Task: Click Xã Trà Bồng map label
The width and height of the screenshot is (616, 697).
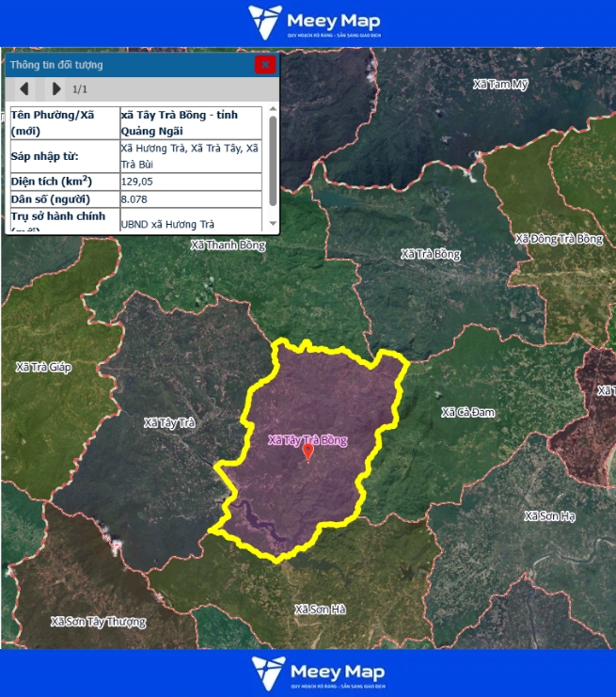Action: click(x=430, y=254)
